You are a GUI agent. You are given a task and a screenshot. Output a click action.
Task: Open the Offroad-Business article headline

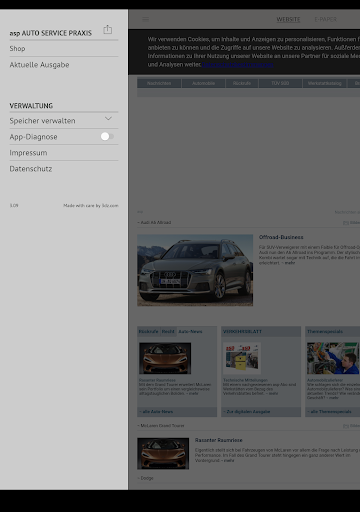(281, 237)
